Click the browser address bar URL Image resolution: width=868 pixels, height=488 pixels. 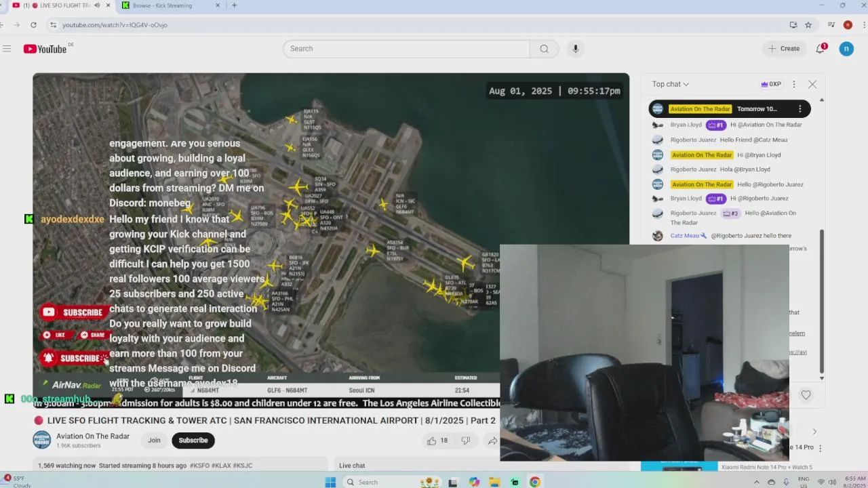(x=115, y=25)
